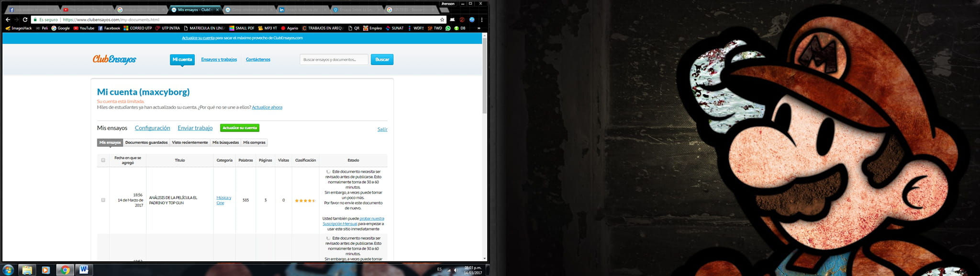Open the UTP INTRA bookmark
The height and width of the screenshot is (276, 980).
click(x=168, y=28)
